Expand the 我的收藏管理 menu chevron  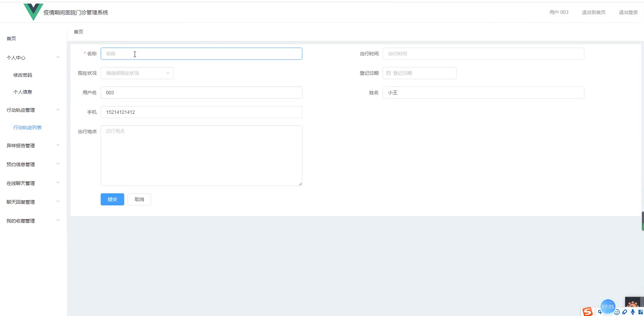pyautogui.click(x=58, y=220)
